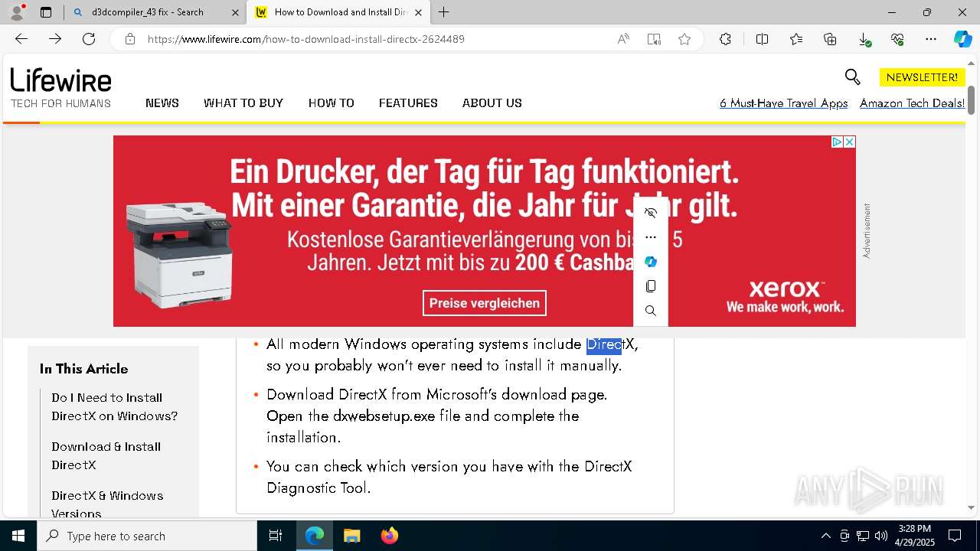Open tab actions menu
This screenshot has width=980, height=551.
[x=46, y=12]
